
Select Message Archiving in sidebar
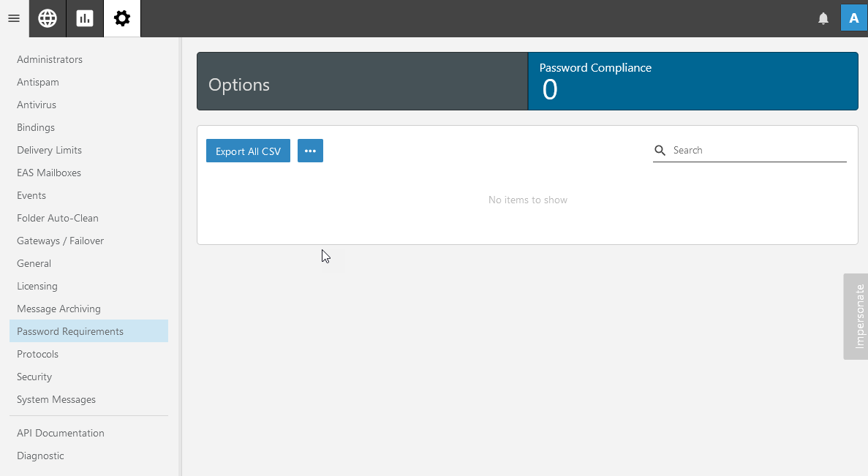pyautogui.click(x=59, y=309)
